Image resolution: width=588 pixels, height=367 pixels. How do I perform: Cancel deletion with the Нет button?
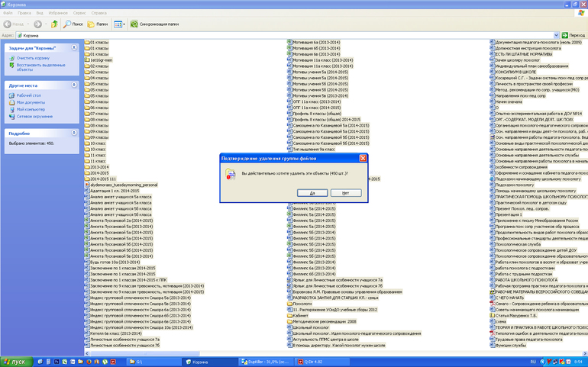point(345,193)
